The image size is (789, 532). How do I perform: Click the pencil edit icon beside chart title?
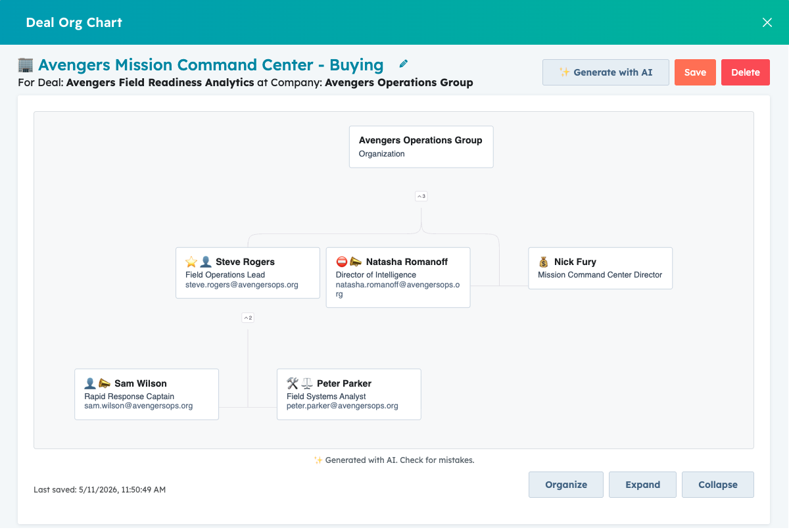(x=404, y=64)
